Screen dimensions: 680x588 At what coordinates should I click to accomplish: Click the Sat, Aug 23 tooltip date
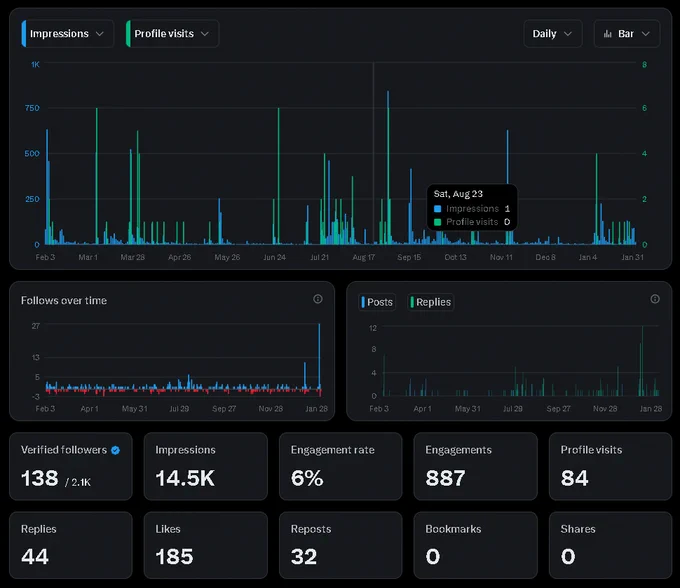pos(458,194)
